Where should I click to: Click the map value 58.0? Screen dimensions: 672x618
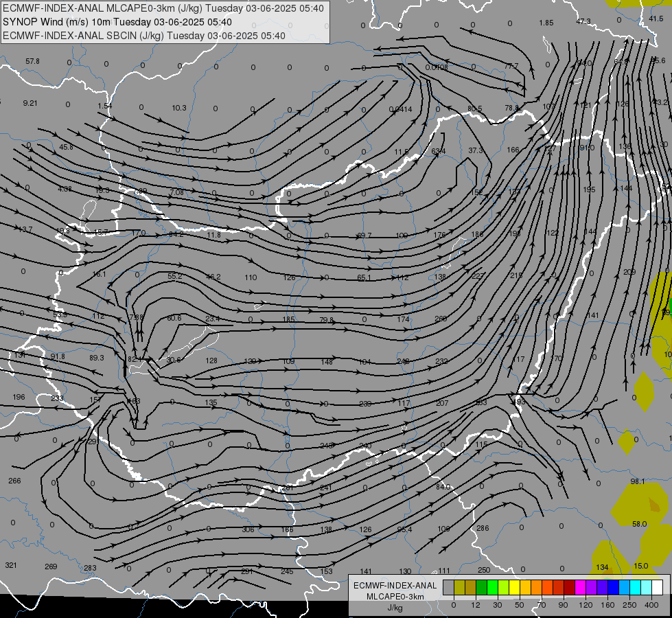click(x=640, y=524)
